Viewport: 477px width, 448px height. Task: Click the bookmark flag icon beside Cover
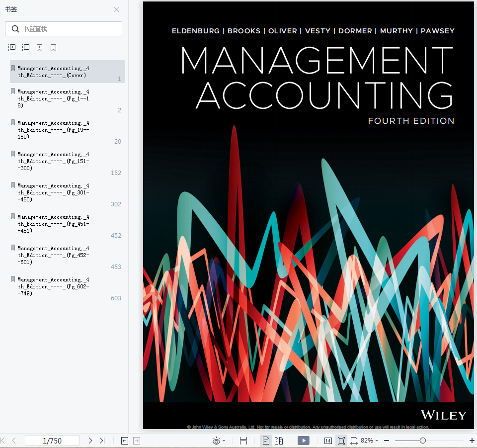tap(13, 68)
